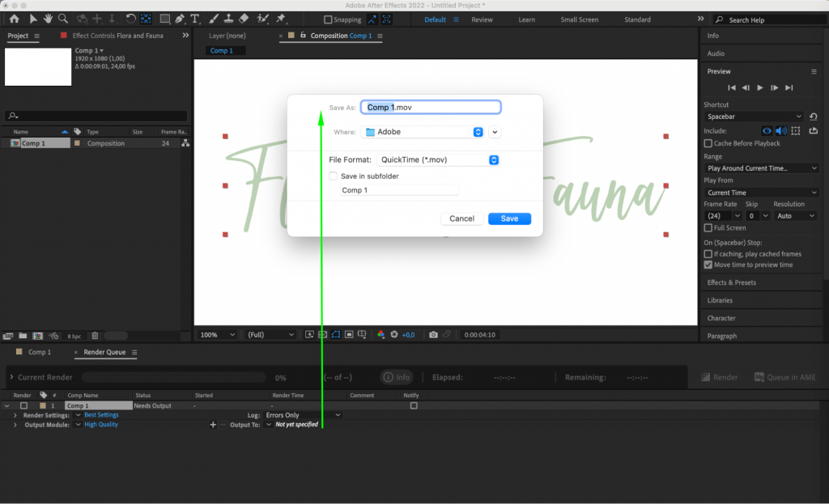Screen dimensions: 829x504
Task: Pick the Brush tool
Action: click(215, 19)
